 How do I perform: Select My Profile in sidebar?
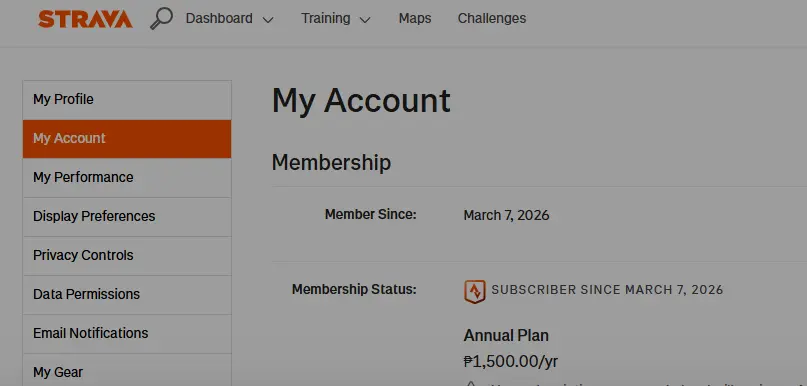(127, 99)
